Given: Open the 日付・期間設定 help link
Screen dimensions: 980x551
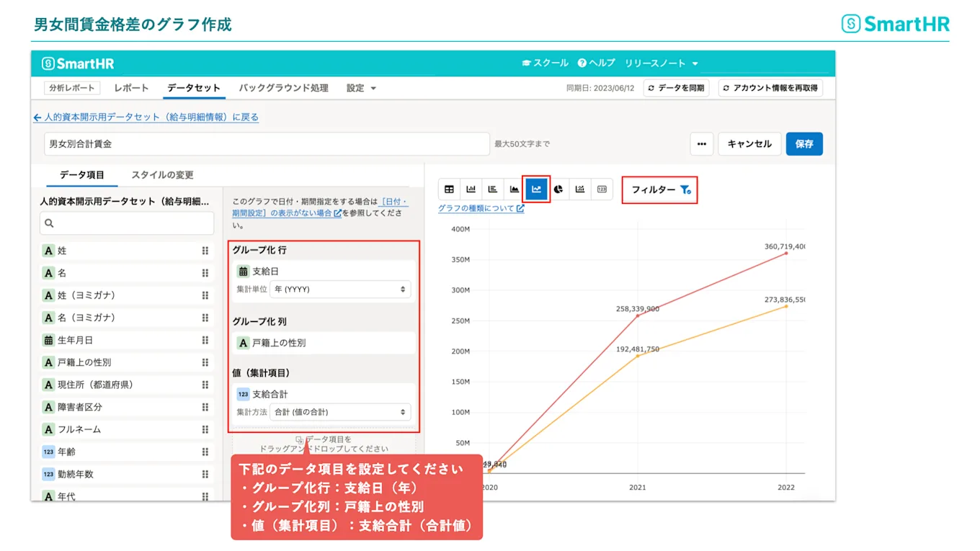Looking at the screenshot, I should click(320, 208).
